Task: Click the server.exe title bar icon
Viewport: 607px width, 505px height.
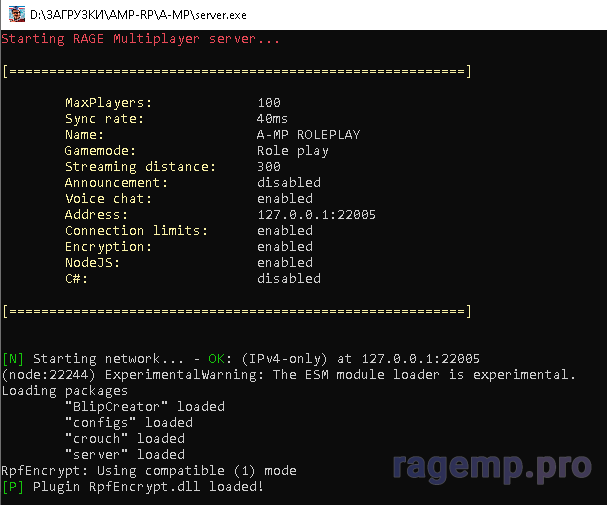Action: pyautogui.click(x=17, y=14)
